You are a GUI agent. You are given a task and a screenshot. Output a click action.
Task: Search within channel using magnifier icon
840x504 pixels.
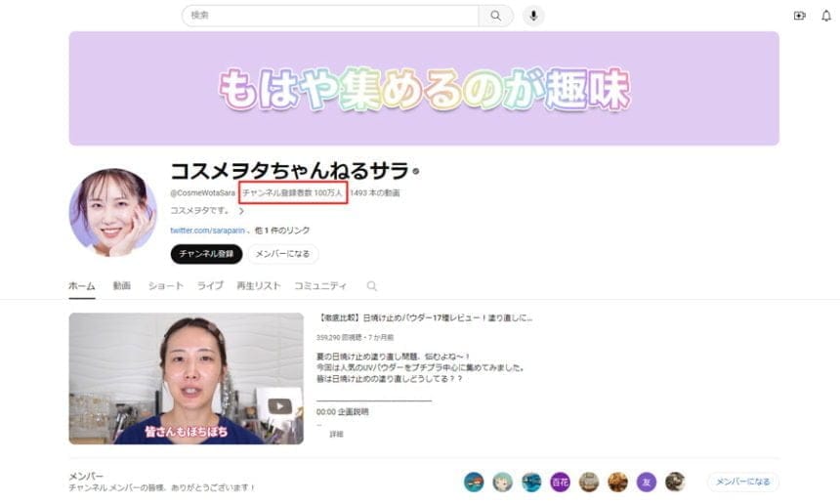(x=372, y=286)
